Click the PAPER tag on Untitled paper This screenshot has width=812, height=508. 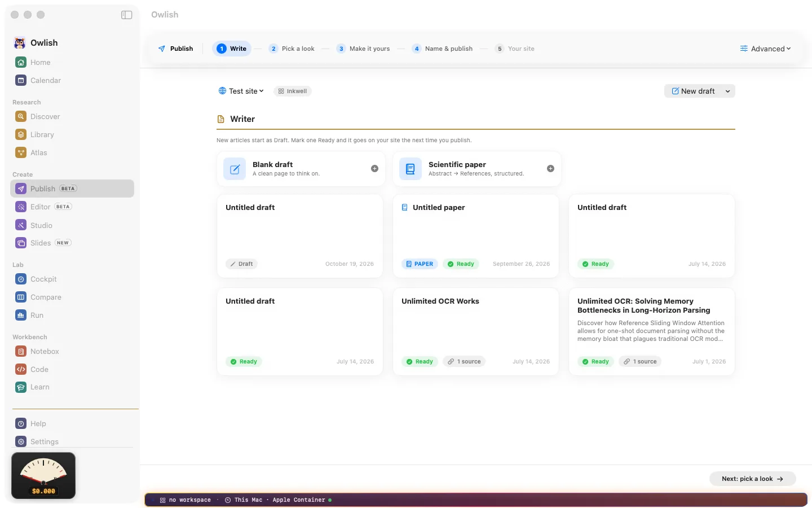(420, 264)
